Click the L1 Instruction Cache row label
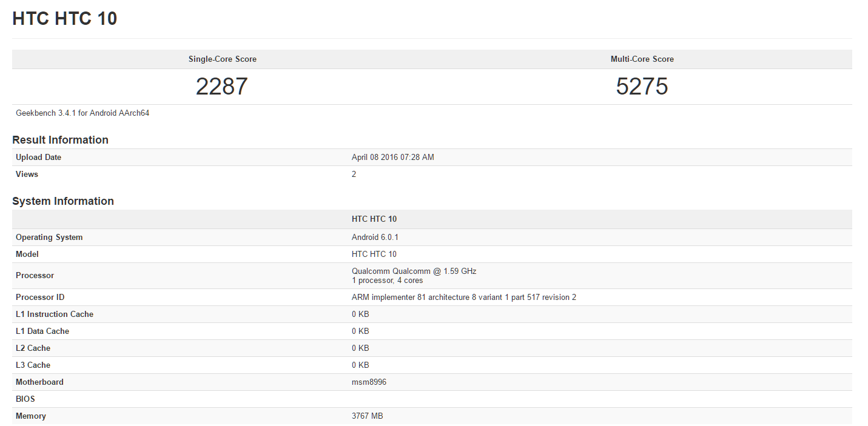Viewport: 868px width, 426px height. point(55,315)
